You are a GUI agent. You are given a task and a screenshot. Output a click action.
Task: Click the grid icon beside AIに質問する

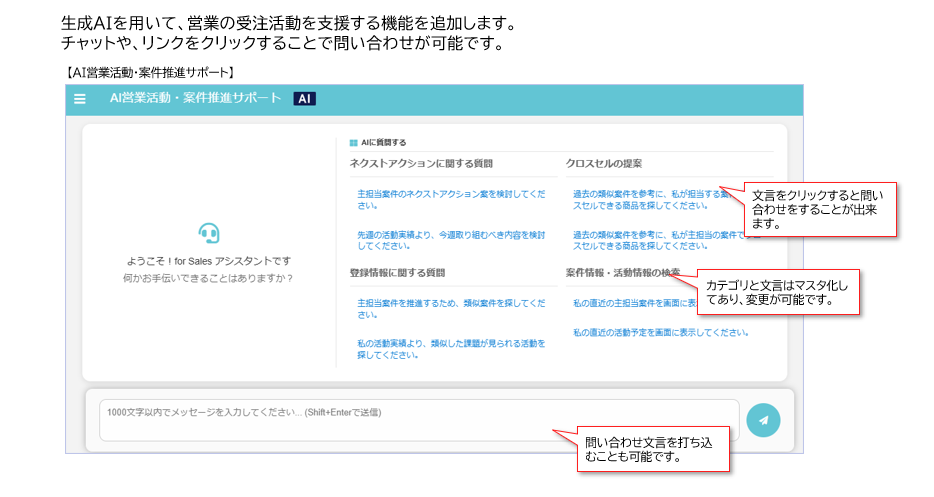pyautogui.click(x=353, y=143)
